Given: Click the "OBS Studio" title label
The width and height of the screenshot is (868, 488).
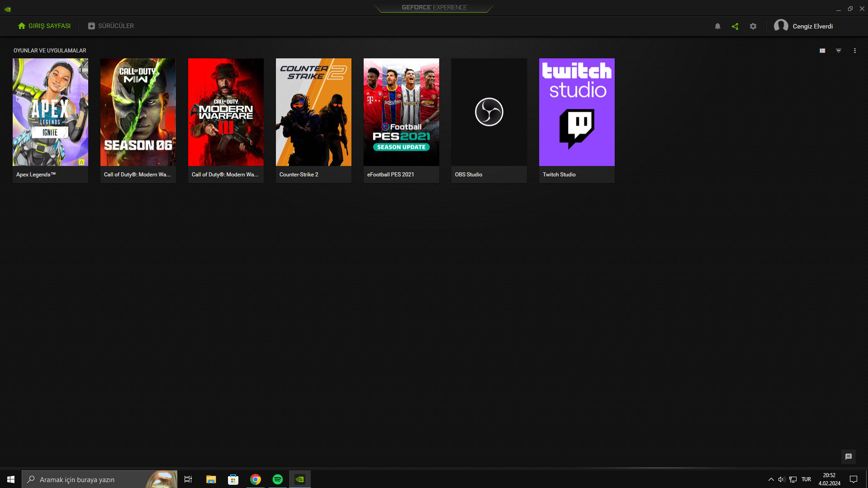Looking at the screenshot, I should (x=468, y=175).
